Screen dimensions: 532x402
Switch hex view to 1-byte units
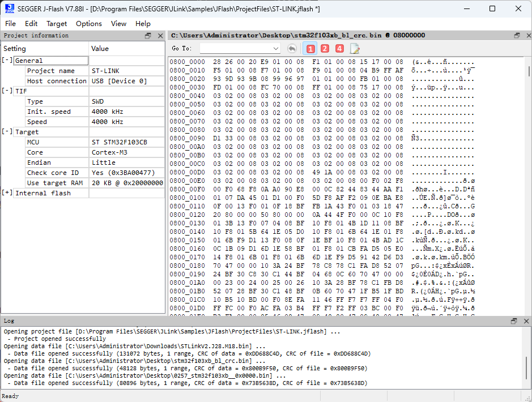point(310,49)
